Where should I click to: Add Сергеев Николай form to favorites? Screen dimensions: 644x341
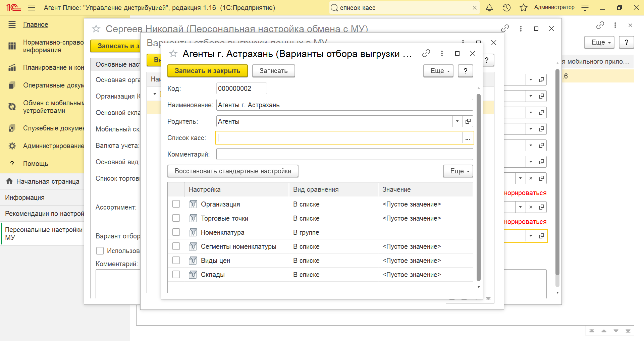coord(96,29)
